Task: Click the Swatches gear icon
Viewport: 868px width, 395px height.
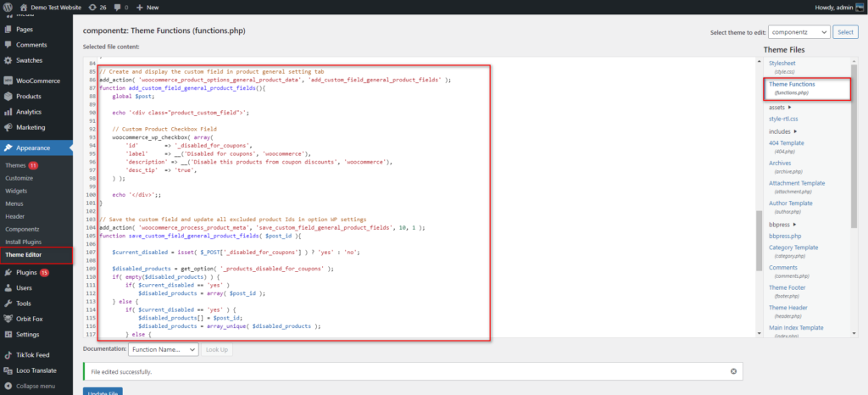Action: click(x=8, y=60)
